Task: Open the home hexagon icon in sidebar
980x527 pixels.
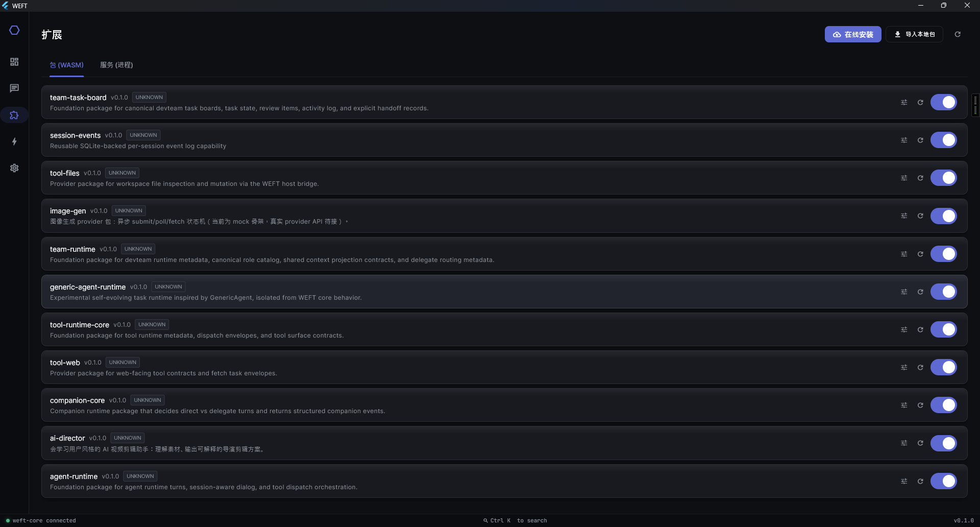Action: tap(14, 30)
